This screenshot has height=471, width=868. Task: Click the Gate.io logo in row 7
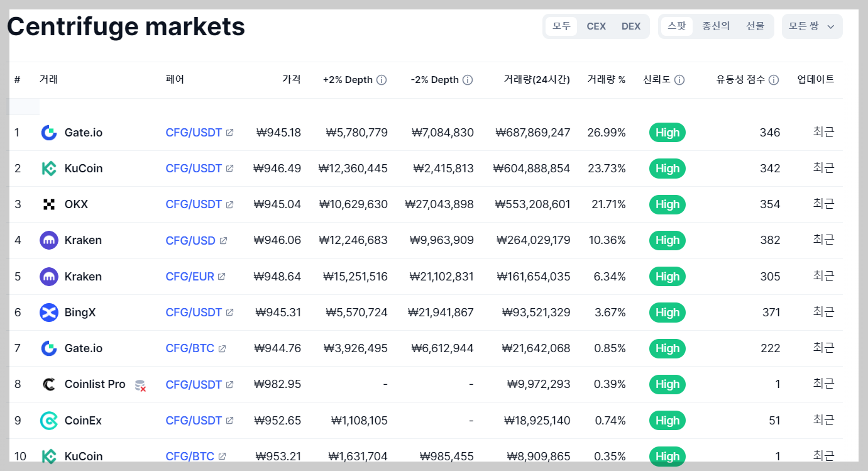coord(49,348)
